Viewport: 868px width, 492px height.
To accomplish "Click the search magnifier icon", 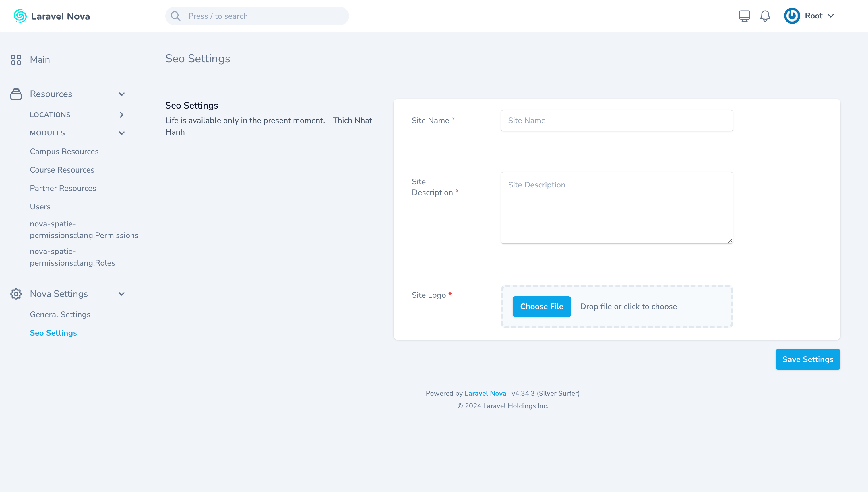I will pos(175,16).
